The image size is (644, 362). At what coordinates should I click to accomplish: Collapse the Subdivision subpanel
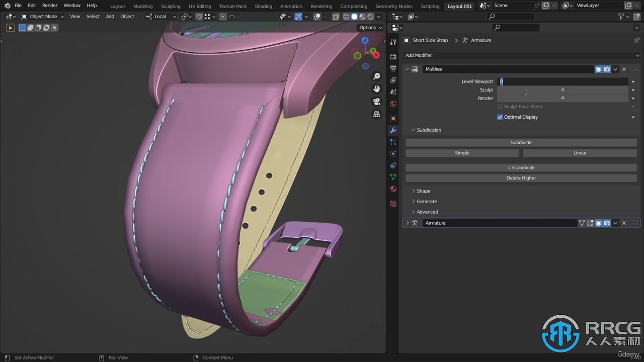413,130
